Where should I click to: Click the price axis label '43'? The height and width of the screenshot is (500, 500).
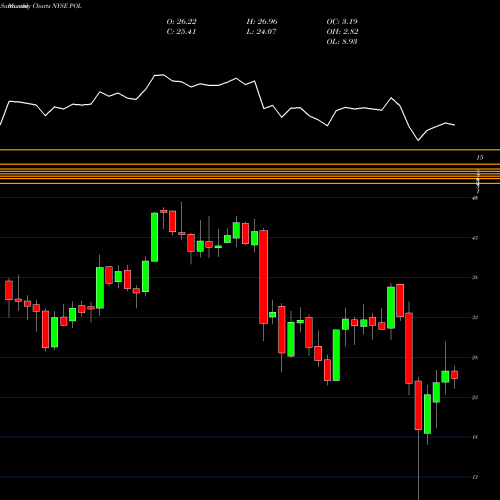coord(475,238)
